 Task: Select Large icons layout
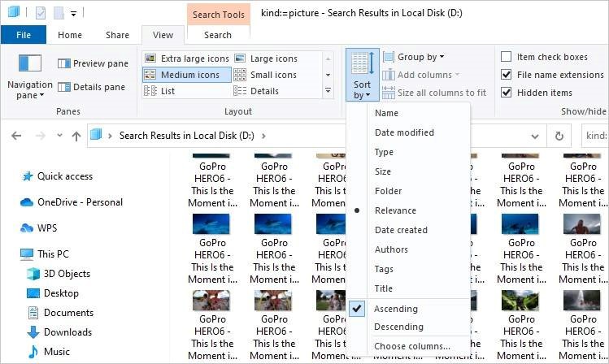(x=266, y=58)
